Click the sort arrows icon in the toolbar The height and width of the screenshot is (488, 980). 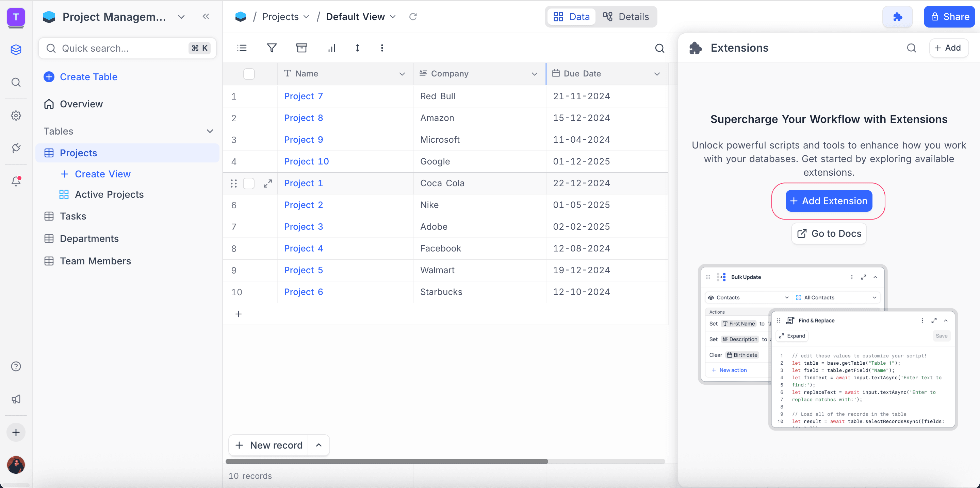(x=357, y=48)
